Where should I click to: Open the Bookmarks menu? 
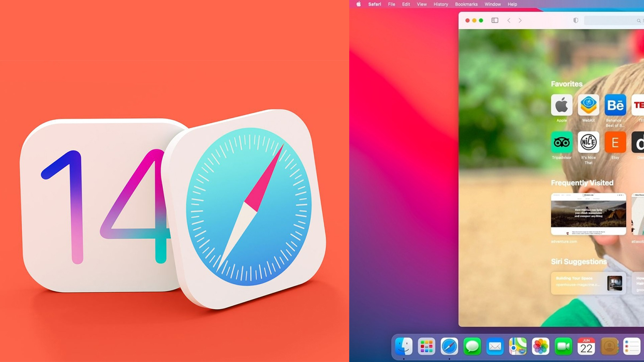[466, 4]
